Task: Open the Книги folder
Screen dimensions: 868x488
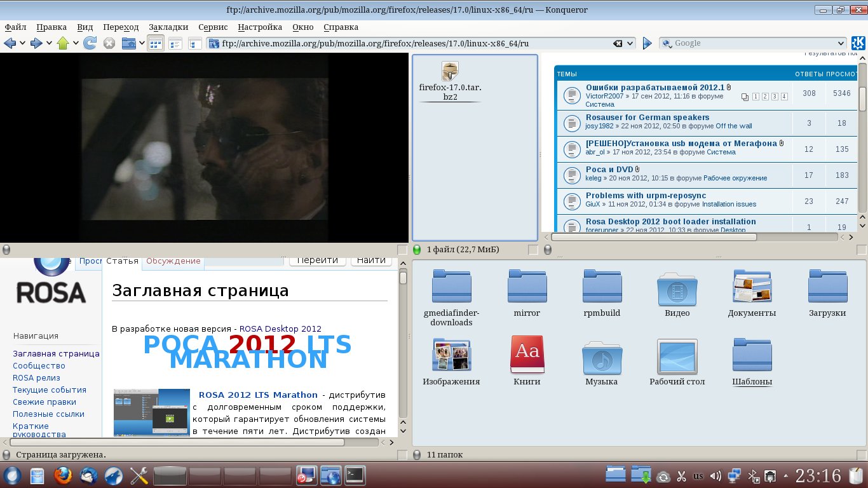Action: pos(527,362)
